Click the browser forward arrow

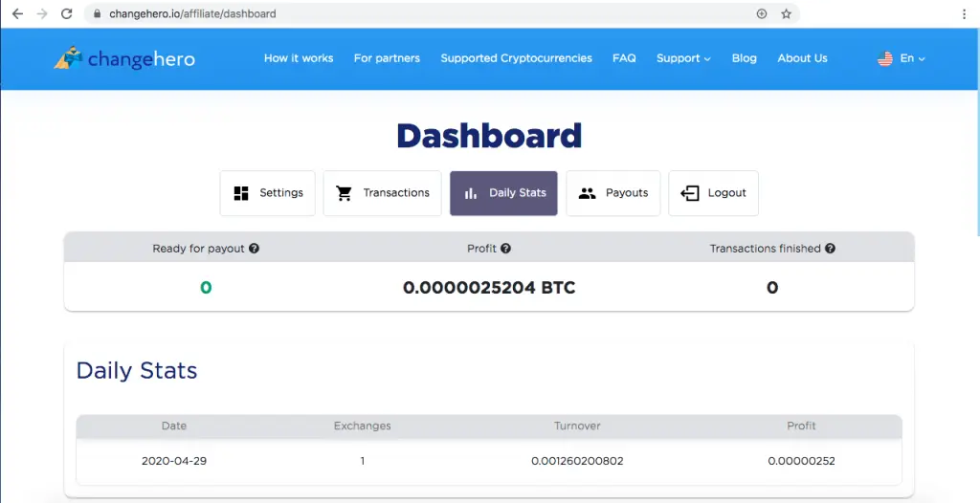[x=42, y=13]
